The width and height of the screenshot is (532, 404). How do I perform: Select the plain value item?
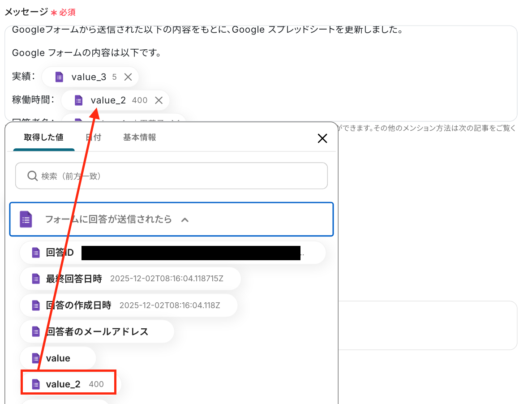pyautogui.click(x=58, y=358)
